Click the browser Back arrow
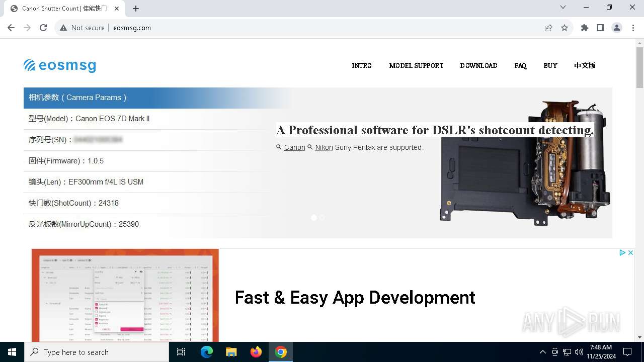This screenshot has height=362, width=644. click(x=11, y=28)
